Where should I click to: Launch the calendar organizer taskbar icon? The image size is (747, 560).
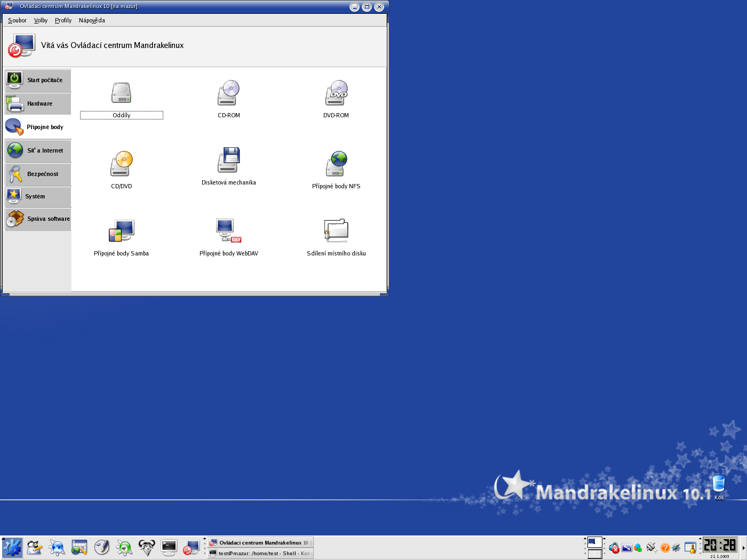(x=80, y=548)
